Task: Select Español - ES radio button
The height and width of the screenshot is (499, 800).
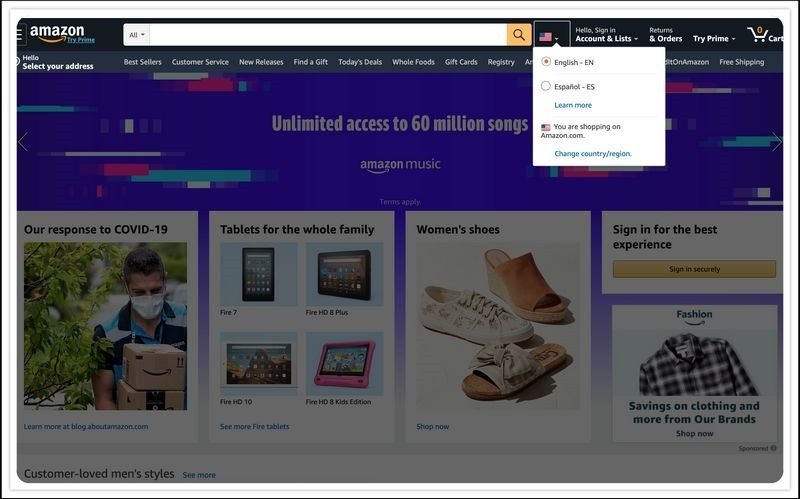Action: [546, 86]
